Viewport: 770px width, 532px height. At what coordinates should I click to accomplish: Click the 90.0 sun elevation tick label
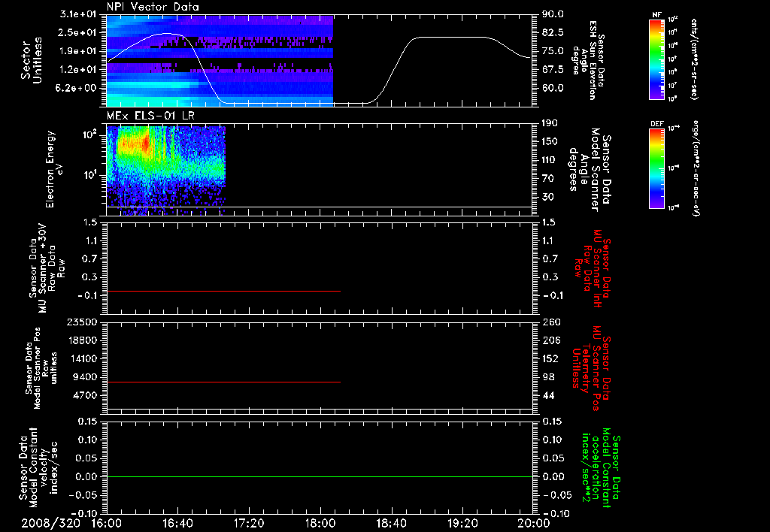[x=553, y=14]
